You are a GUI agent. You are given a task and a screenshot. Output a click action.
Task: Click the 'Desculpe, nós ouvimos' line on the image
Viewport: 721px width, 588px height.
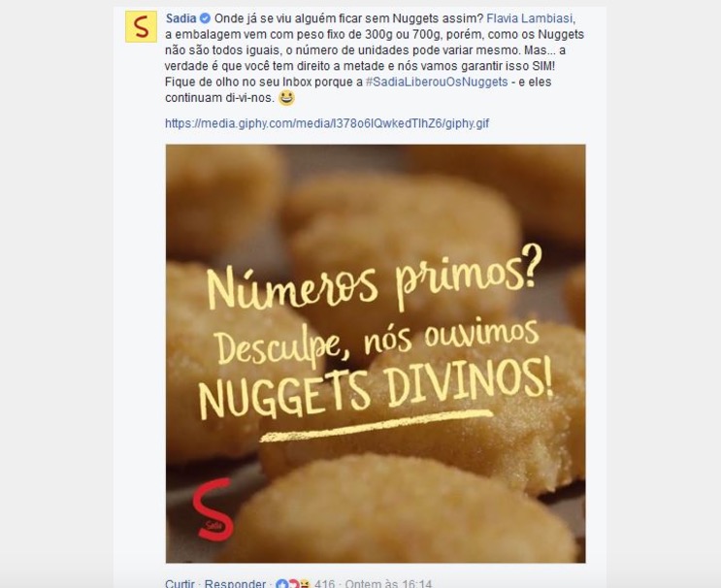[x=377, y=342]
